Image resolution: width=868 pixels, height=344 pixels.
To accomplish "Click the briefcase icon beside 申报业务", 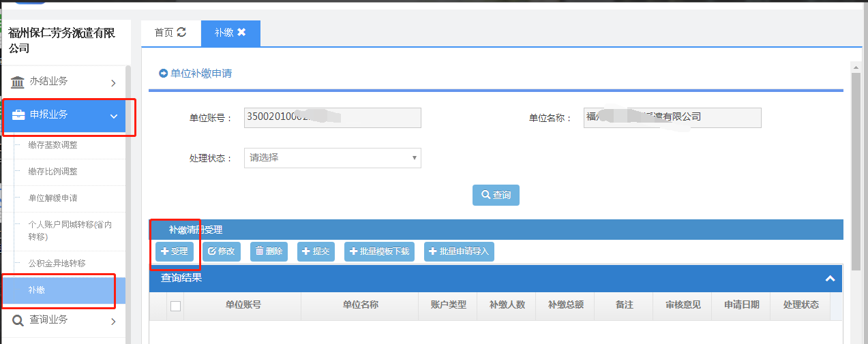I will click(18, 114).
